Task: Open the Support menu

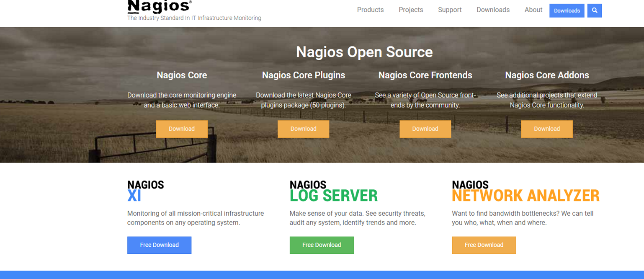Action: (450, 10)
